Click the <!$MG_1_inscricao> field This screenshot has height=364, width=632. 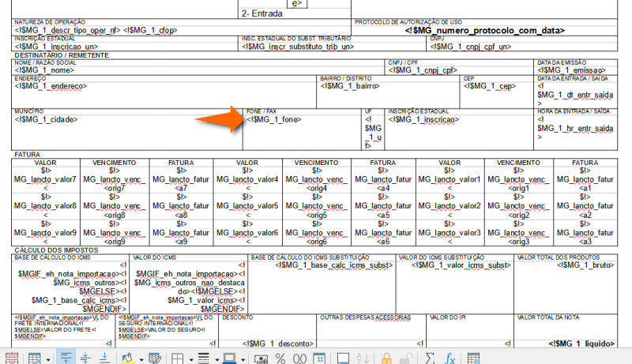(423, 119)
